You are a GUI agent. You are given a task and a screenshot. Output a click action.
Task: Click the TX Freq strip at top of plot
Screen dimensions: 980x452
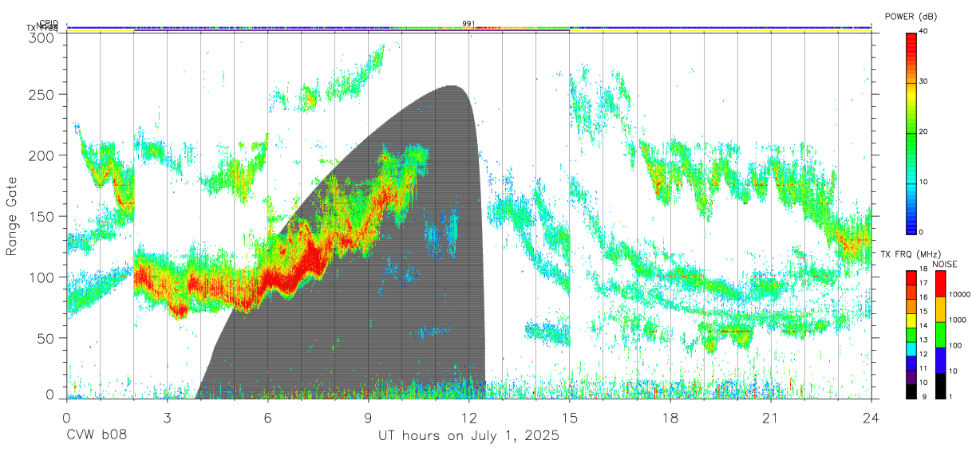469,31
